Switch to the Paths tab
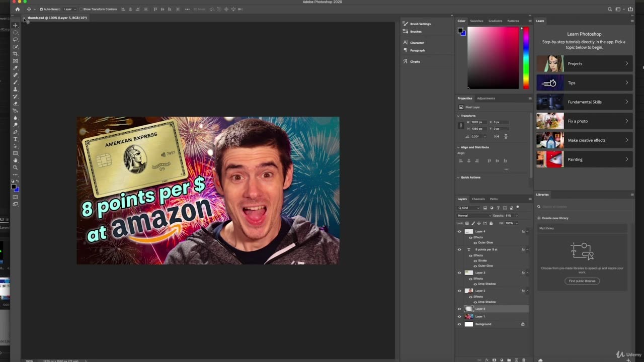This screenshot has width=644, height=362. [x=494, y=199]
